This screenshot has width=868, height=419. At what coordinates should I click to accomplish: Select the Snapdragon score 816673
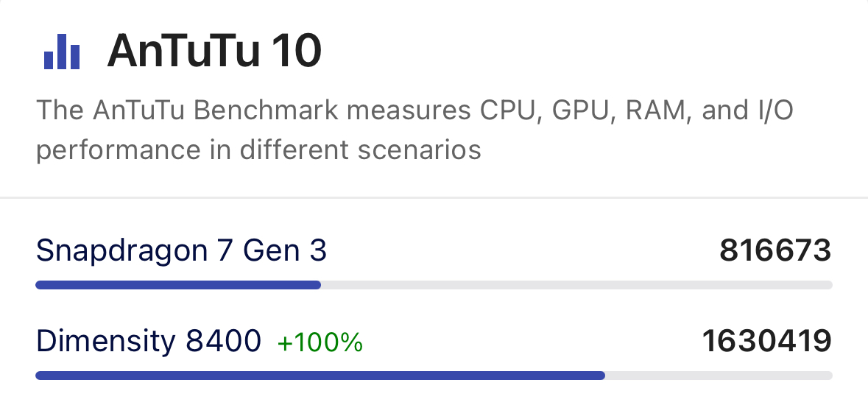(775, 251)
